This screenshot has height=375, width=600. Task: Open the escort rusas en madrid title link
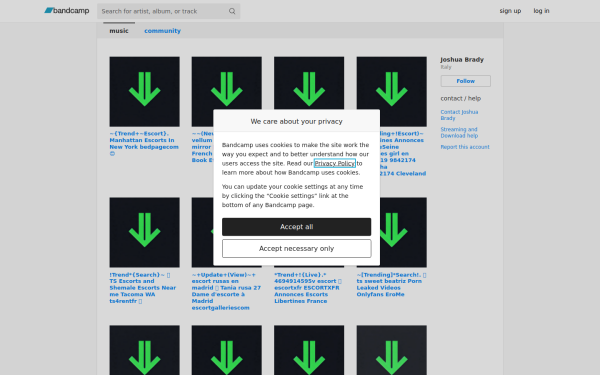pos(226,291)
